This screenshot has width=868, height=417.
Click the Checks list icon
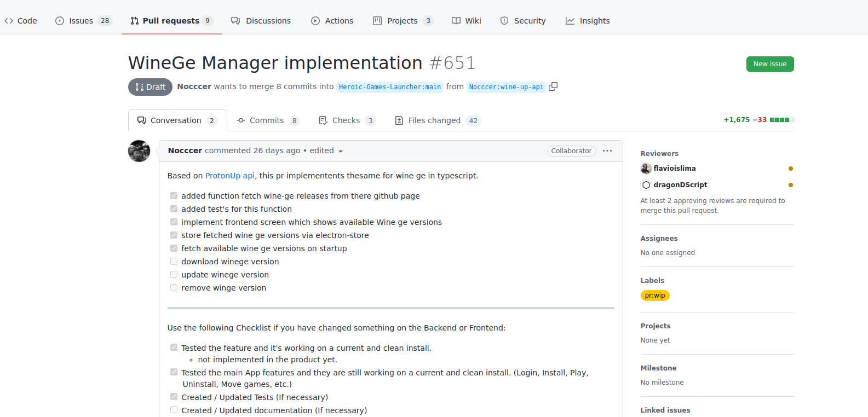pyautogui.click(x=323, y=120)
